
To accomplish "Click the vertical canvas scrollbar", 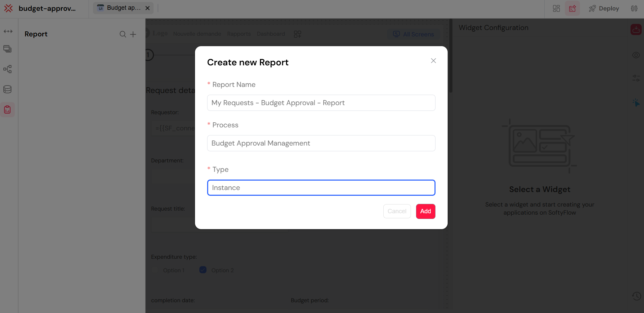I will click(x=451, y=56).
